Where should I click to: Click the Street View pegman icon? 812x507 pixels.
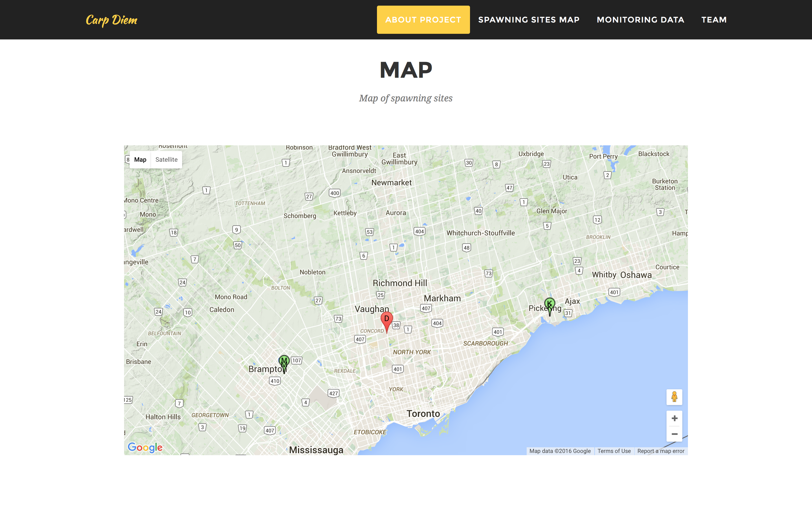point(674,397)
